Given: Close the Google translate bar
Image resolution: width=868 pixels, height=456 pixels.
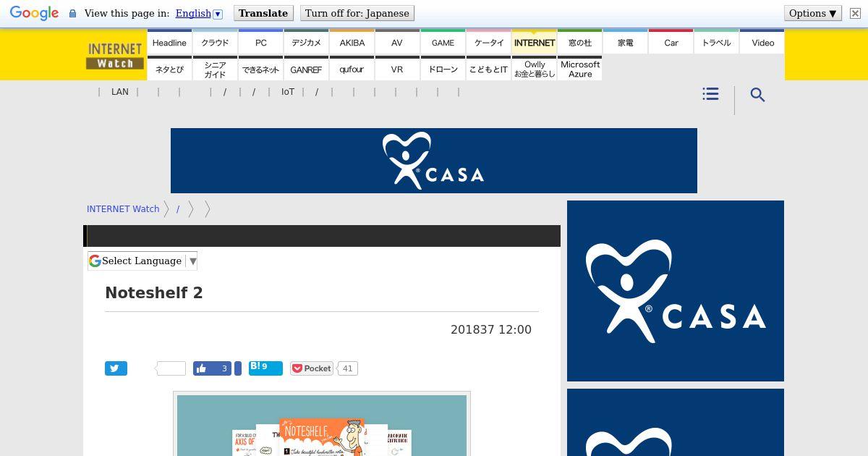Looking at the screenshot, I should [x=855, y=14].
